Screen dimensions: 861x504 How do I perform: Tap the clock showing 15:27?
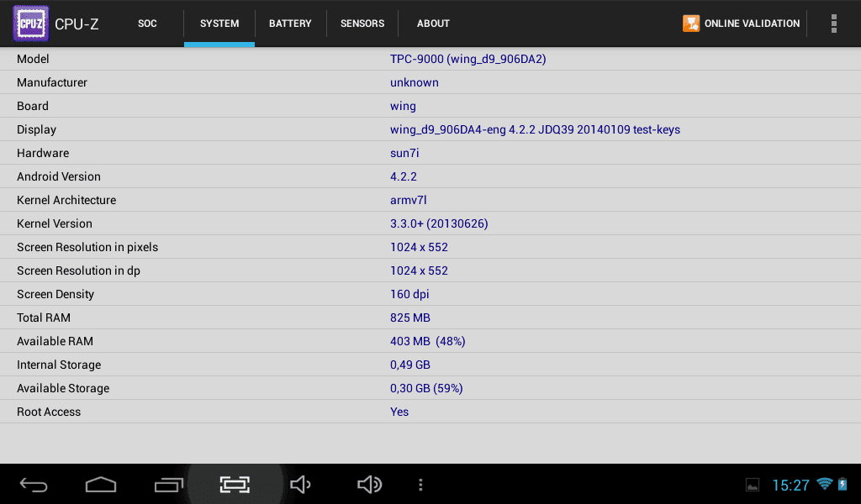click(x=790, y=486)
